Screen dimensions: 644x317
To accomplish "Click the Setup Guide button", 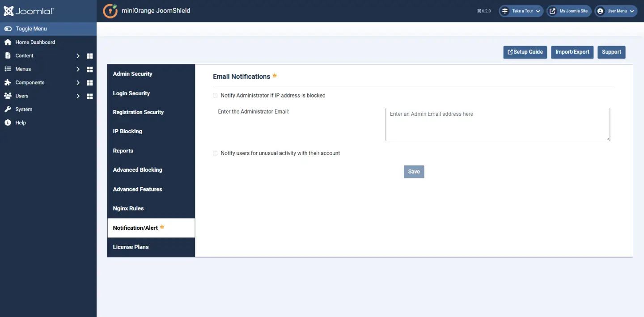I will (525, 52).
